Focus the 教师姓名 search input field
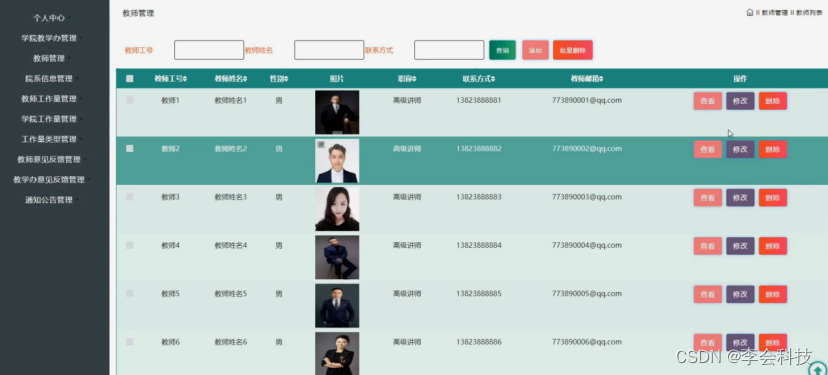Screen dimensions: 828x375 (329, 50)
